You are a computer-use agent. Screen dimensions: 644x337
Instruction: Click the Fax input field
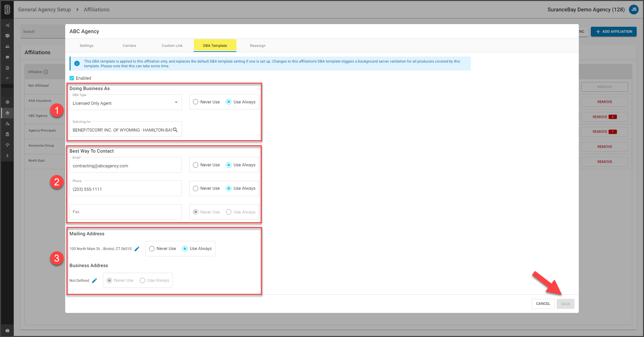(x=126, y=212)
